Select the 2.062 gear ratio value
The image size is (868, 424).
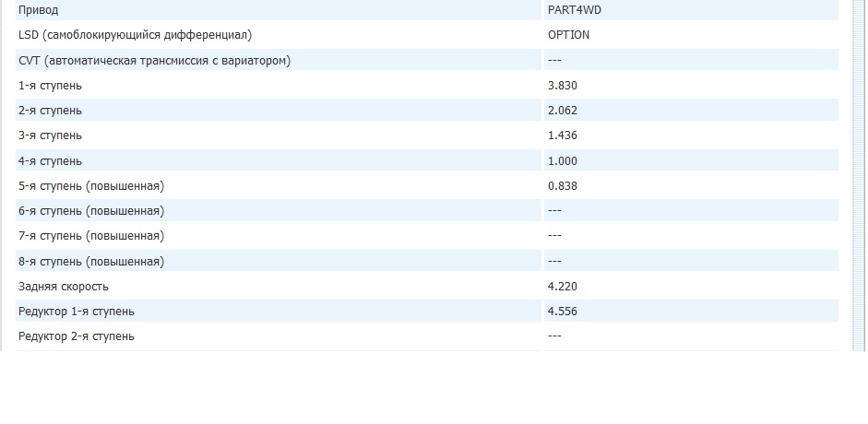(x=562, y=111)
